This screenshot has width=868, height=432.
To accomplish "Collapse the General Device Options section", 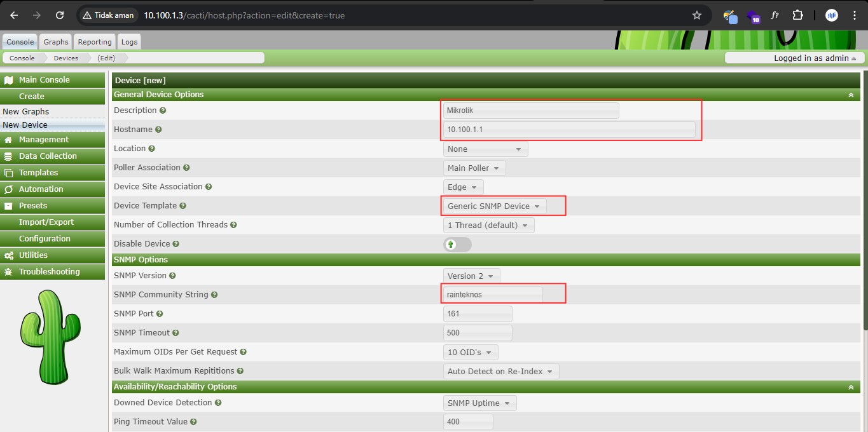I will click(850, 95).
